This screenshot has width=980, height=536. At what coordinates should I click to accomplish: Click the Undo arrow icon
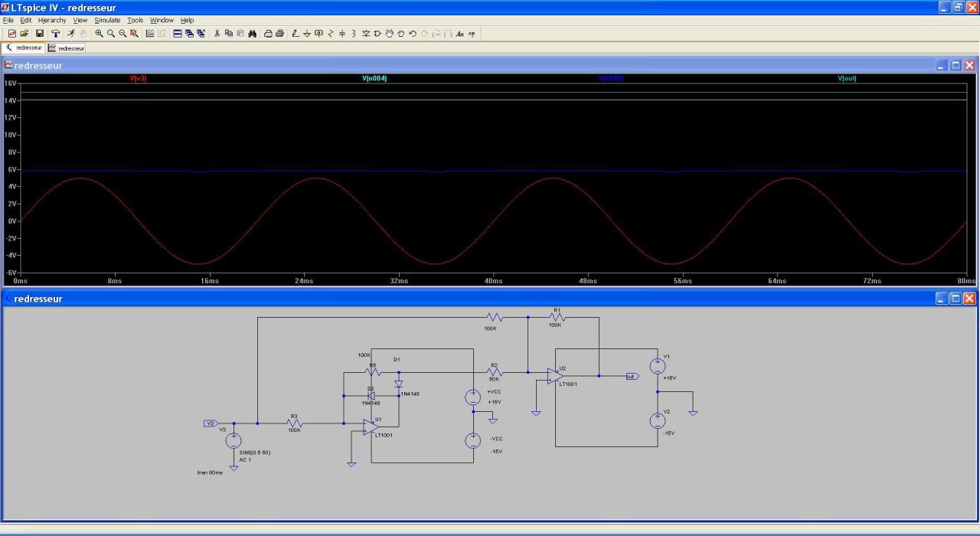[x=413, y=34]
